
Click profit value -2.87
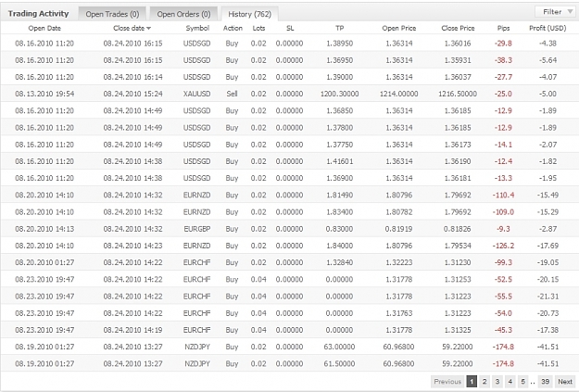pos(548,229)
